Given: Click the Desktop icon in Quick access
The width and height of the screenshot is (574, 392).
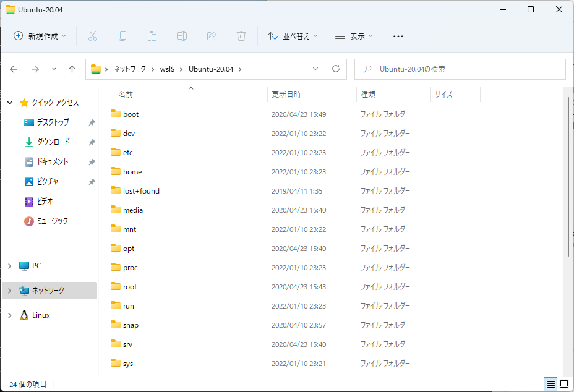Looking at the screenshot, I should pos(29,122).
